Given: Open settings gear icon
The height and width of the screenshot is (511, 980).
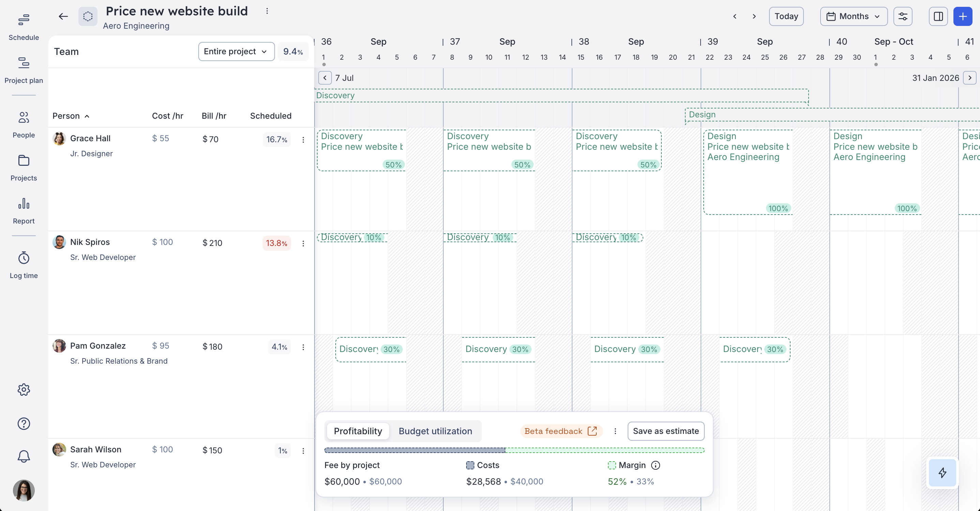Looking at the screenshot, I should tap(24, 390).
